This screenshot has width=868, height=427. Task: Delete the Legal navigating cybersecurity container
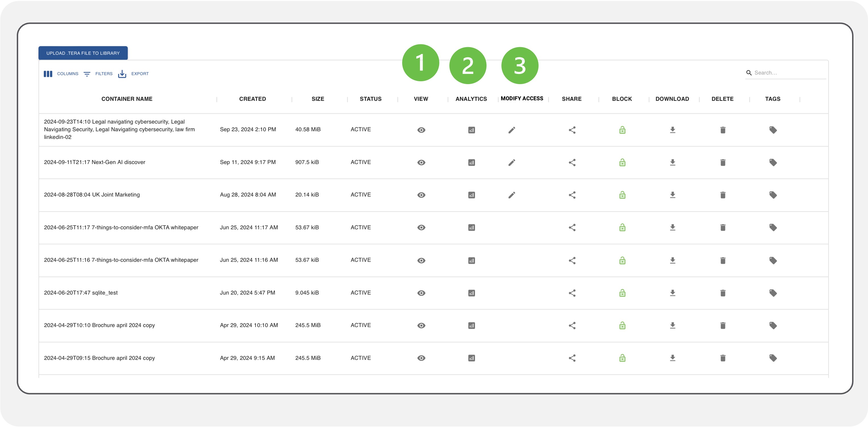click(723, 130)
